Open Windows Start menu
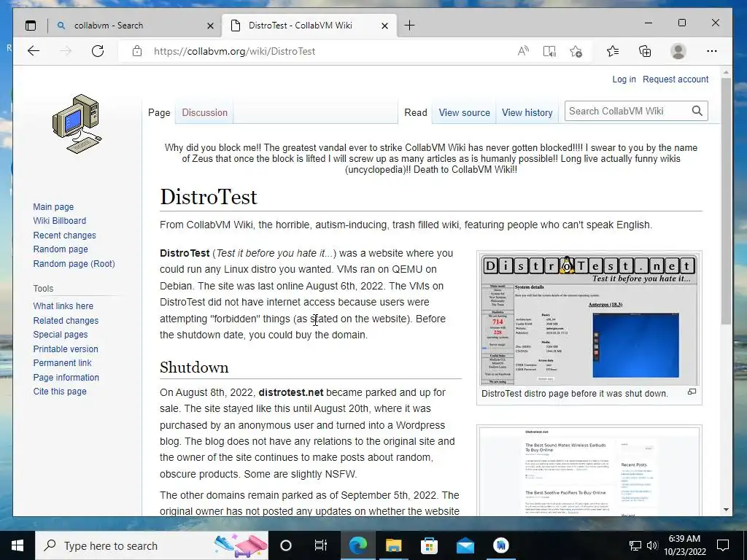 tap(18, 545)
